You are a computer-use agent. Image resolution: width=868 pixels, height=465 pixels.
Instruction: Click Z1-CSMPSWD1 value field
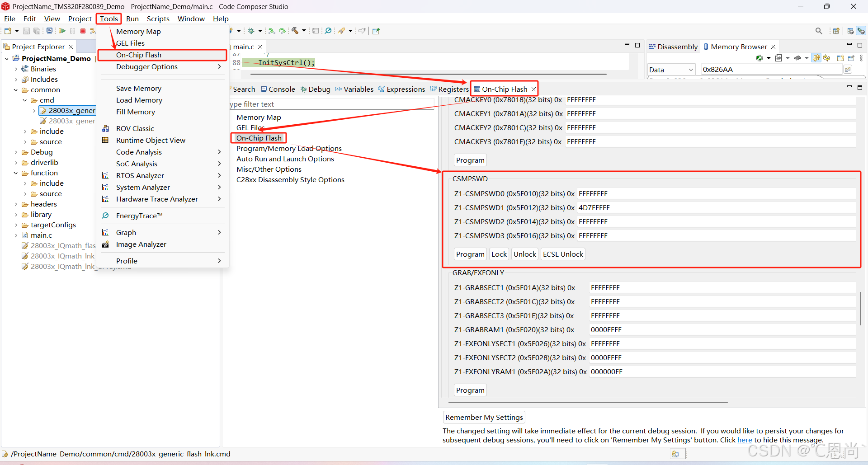coord(716,207)
